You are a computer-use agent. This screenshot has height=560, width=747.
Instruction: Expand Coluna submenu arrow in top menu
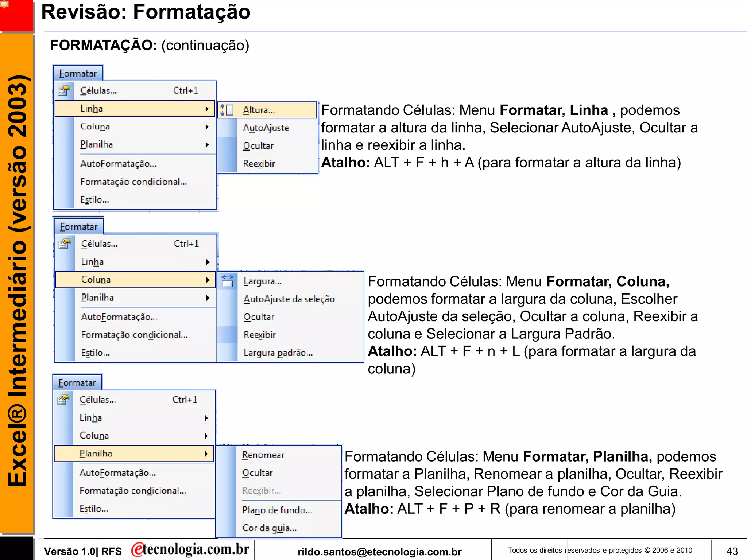[207, 127]
